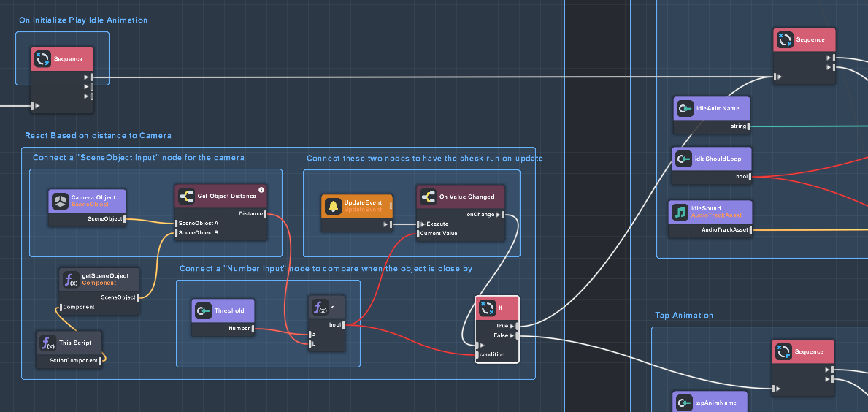The image size is (868, 412).
Task: Click the f(x) icon on getSceneObject node
Action: pyautogui.click(x=71, y=279)
